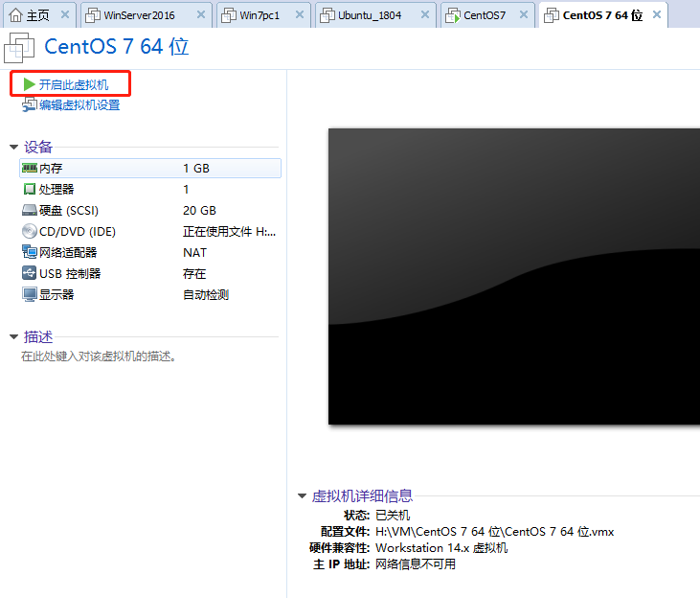Click the 1 GB memory value

coord(196,168)
